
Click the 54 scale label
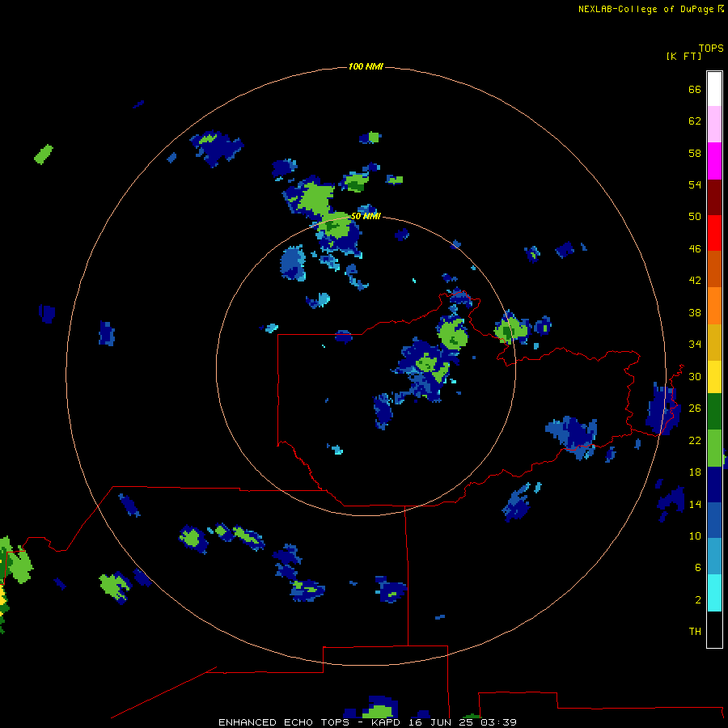(x=695, y=184)
